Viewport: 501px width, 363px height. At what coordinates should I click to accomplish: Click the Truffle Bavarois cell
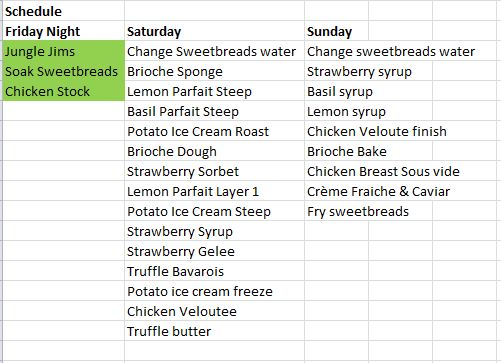click(214, 271)
